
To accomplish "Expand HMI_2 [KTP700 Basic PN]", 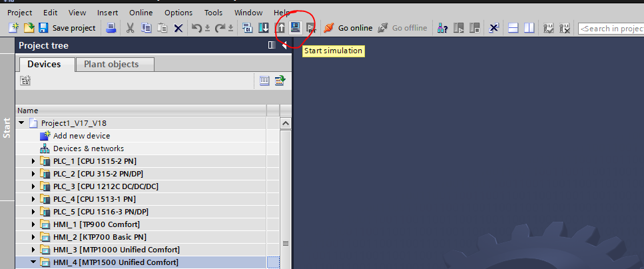I will click(x=33, y=237).
